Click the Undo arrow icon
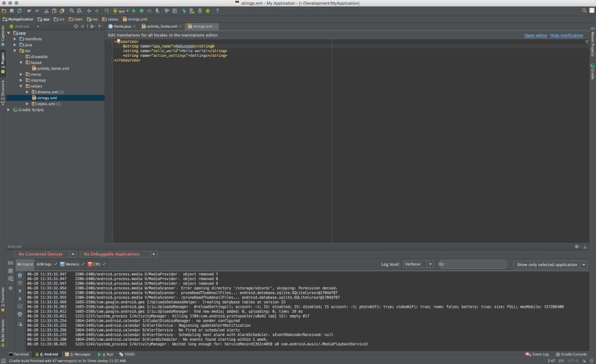The width and height of the screenshot is (596, 364). click(29, 11)
